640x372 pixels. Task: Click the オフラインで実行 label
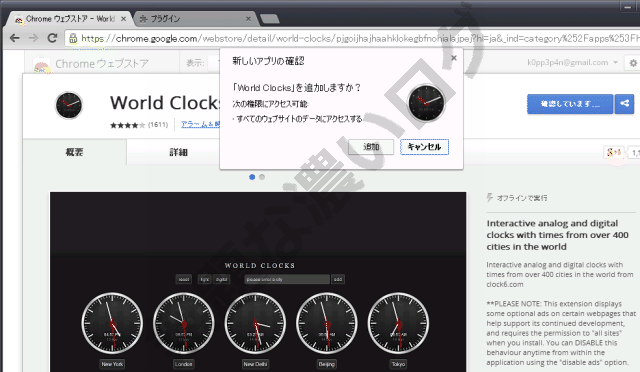pos(522,198)
